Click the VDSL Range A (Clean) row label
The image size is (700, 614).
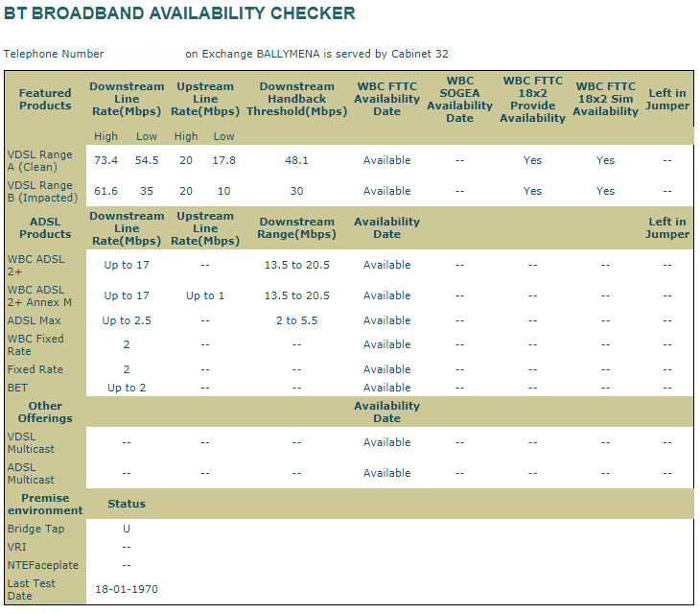[40, 160]
